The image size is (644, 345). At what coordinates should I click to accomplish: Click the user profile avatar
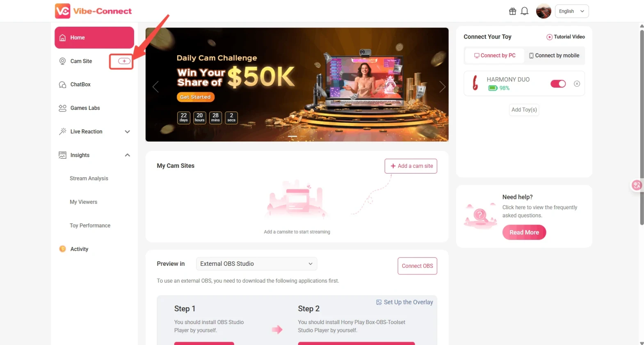click(x=544, y=11)
